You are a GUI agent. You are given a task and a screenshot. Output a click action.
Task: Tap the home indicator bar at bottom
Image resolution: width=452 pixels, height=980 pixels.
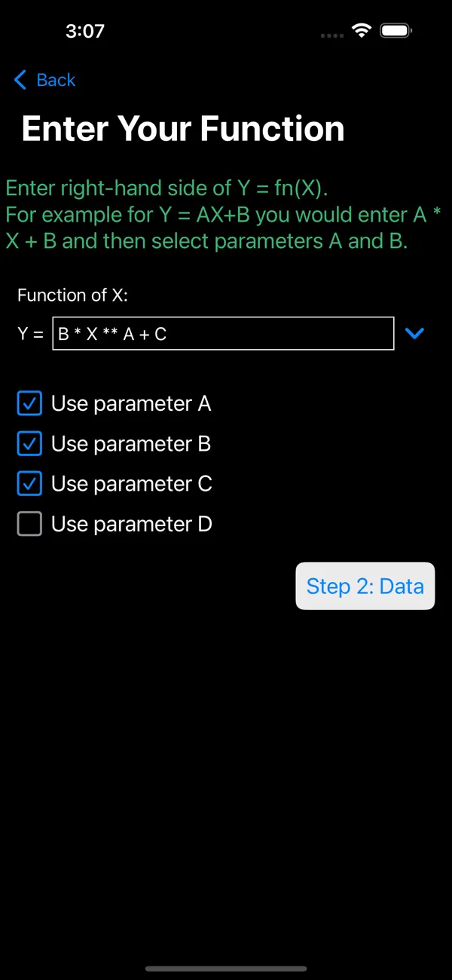tap(226, 969)
